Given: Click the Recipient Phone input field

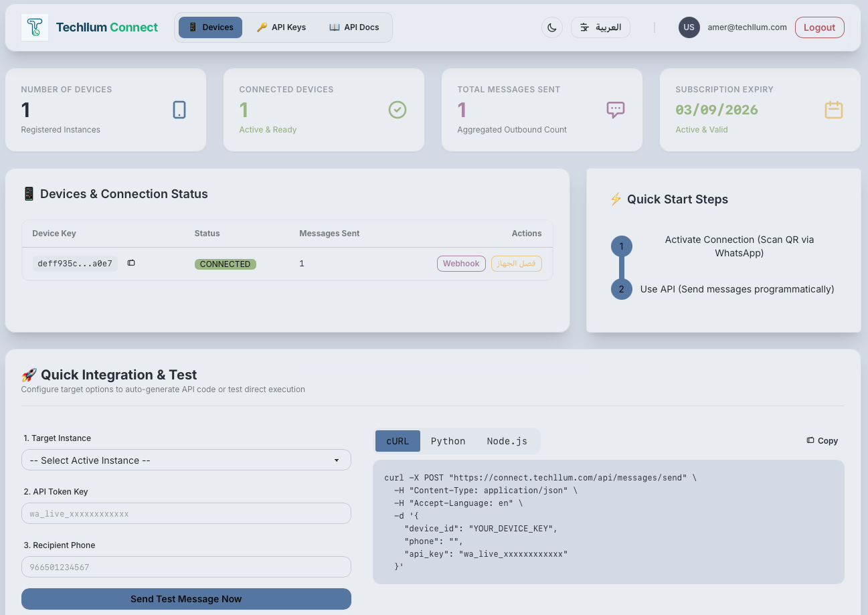Looking at the screenshot, I should tap(186, 567).
